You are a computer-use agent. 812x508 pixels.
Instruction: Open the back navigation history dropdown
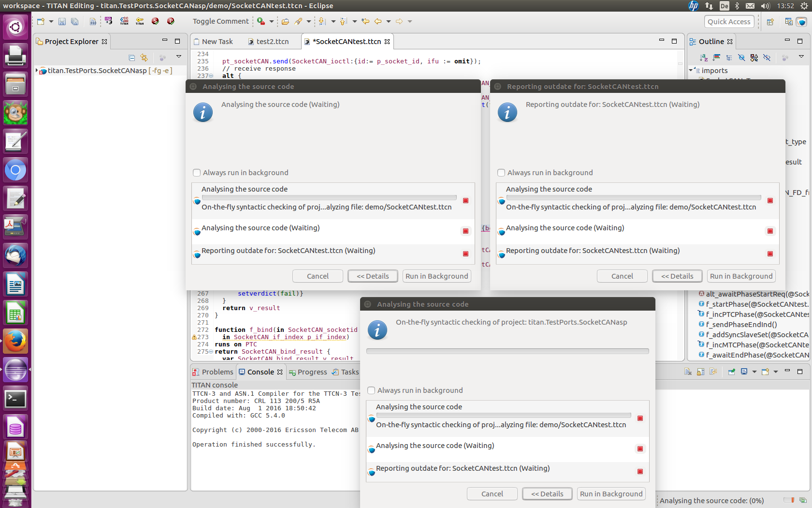tap(388, 21)
